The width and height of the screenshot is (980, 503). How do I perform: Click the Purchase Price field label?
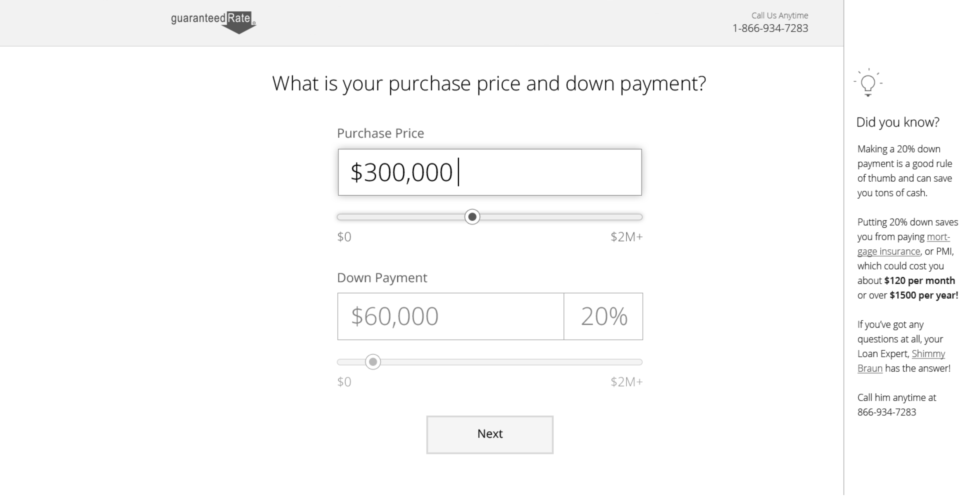click(380, 133)
